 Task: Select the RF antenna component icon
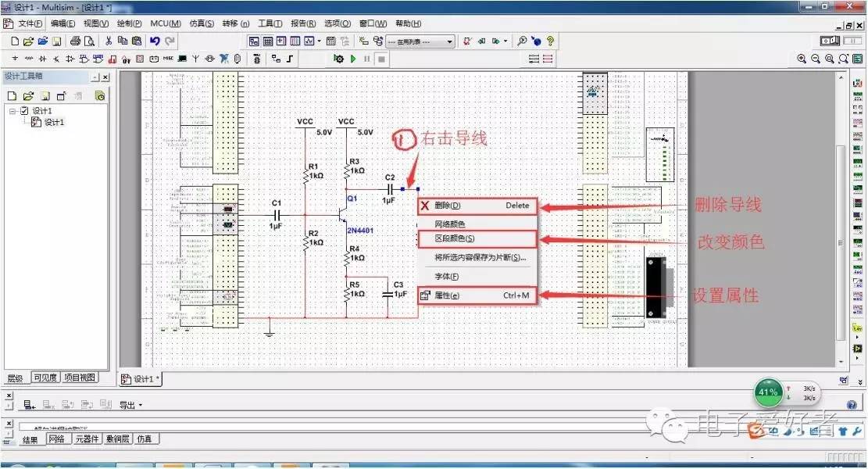196,59
